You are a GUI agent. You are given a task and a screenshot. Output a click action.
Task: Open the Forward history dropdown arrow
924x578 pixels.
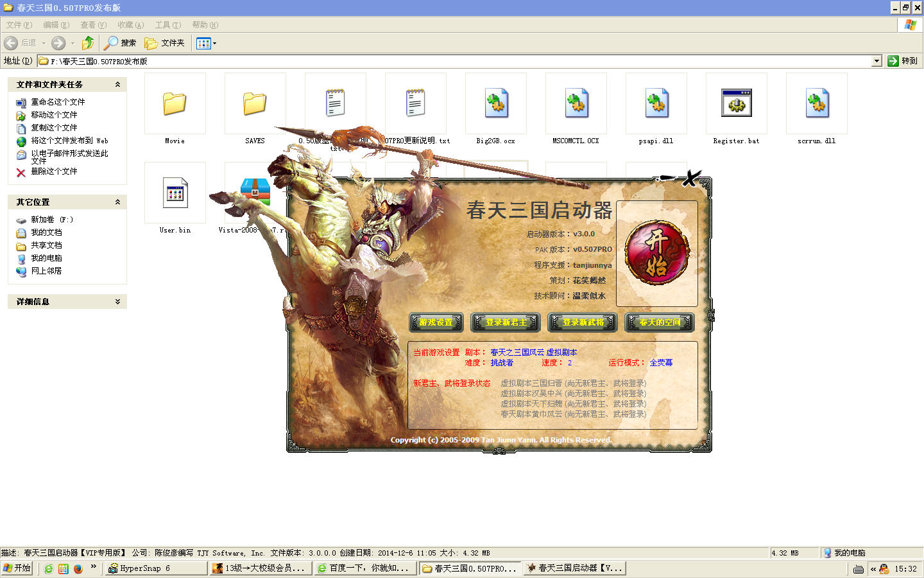73,43
